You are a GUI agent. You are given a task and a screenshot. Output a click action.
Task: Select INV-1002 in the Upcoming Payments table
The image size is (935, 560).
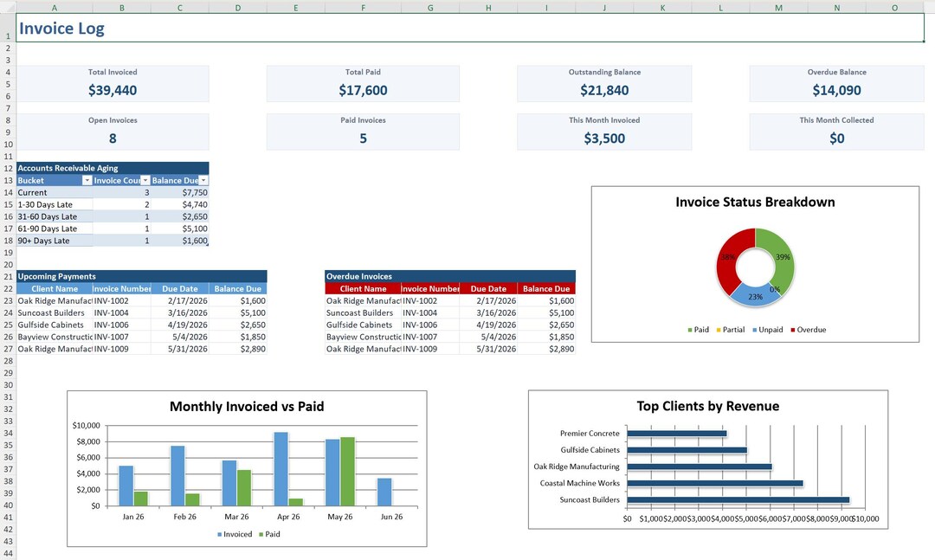click(122, 300)
